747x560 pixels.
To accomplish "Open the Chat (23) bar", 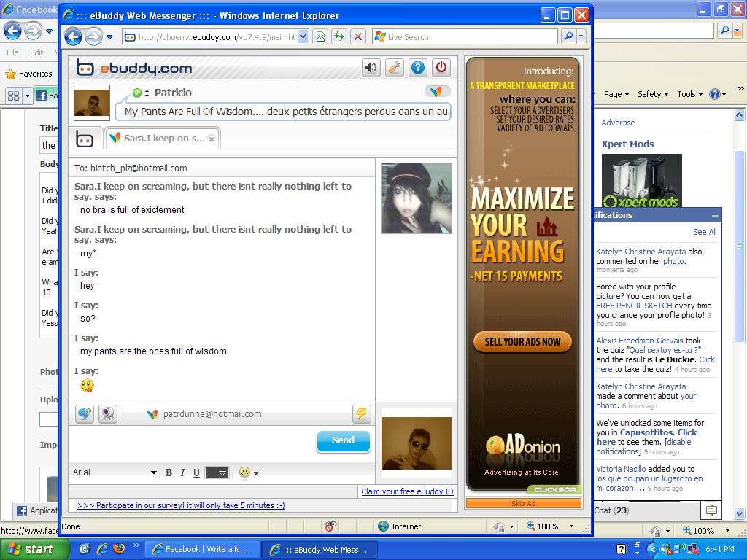I will click(647, 510).
